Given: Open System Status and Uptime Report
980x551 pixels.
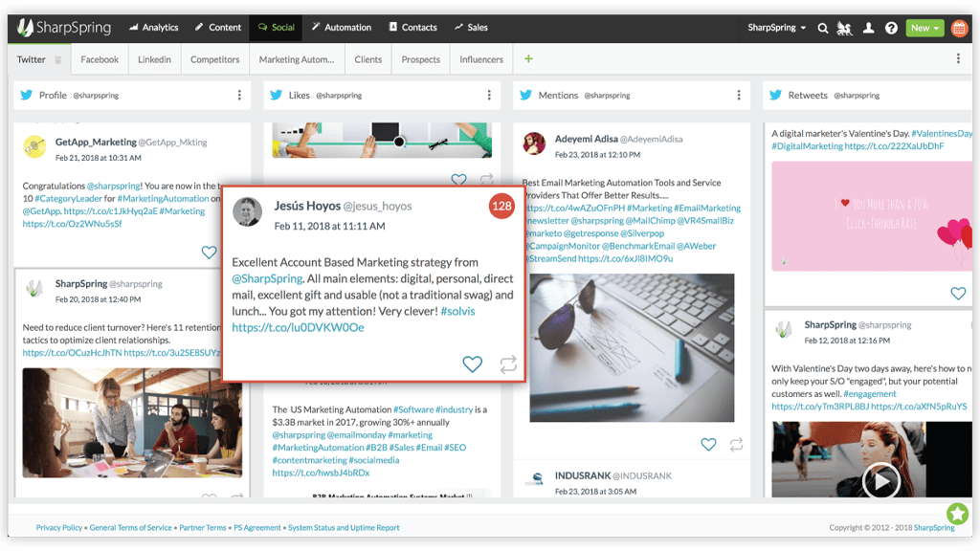Looking at the screenshot, I should pos(344,528).
